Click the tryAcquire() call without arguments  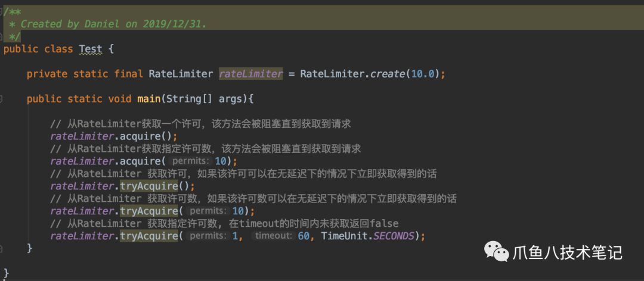(148, 186)
